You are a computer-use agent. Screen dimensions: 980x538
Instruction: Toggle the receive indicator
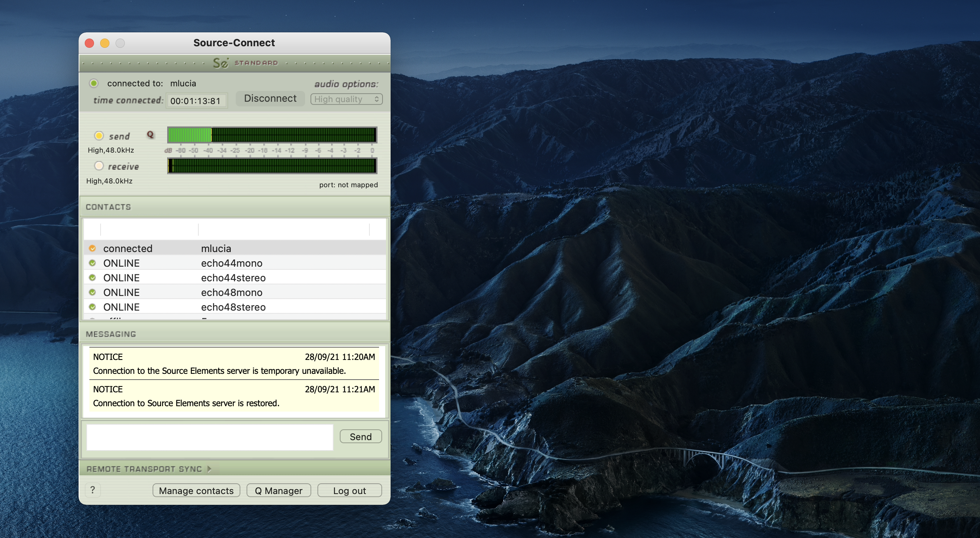[99, 166]
